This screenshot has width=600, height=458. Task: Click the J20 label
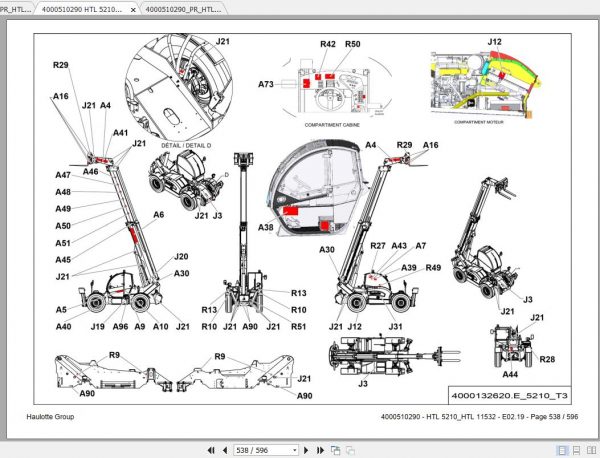point(181,256)
